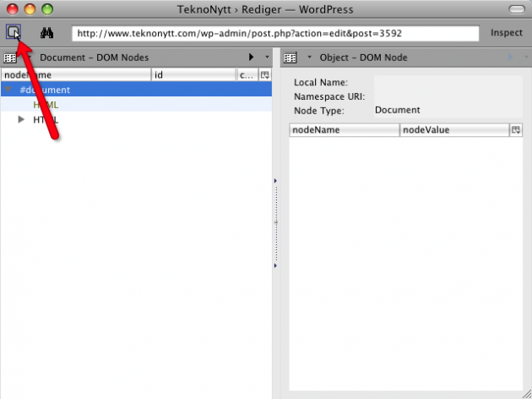
Task: Click the binoculars find icon
Action: (47, 33)
